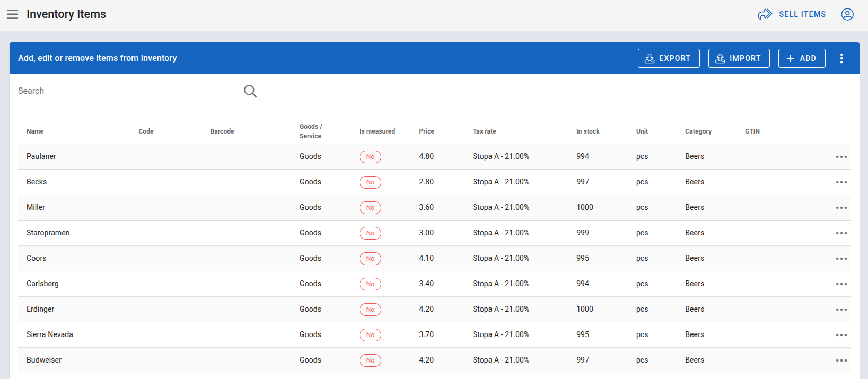The height and width of the screenshot is (379, 868).
Task: Select the Becks item name
Action: (x=37, y=182)
